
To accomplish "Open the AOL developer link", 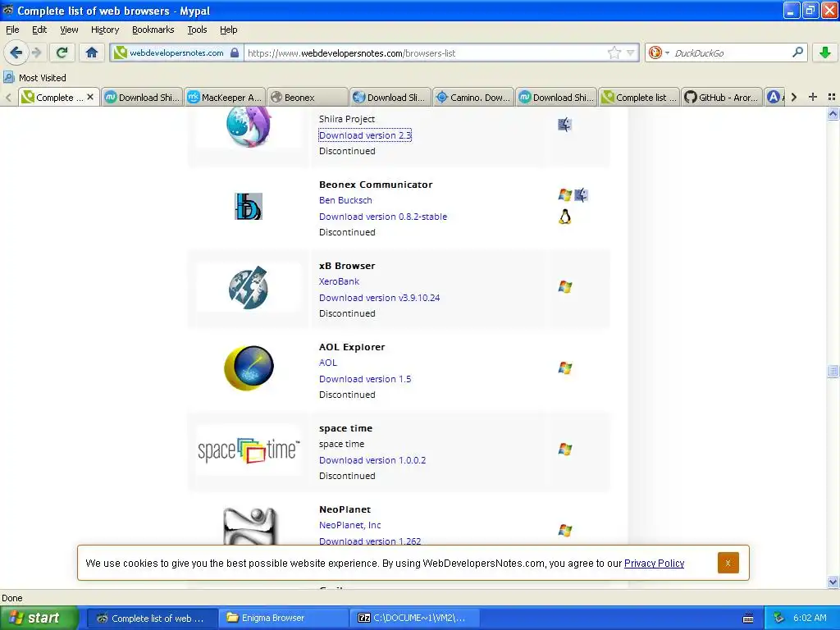I will pos(328,362).
